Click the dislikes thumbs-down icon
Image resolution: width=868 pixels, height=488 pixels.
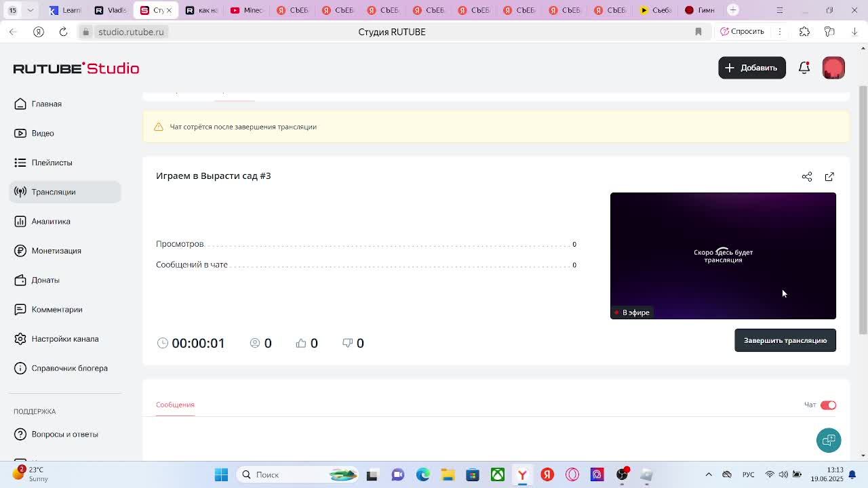(347, 343)
